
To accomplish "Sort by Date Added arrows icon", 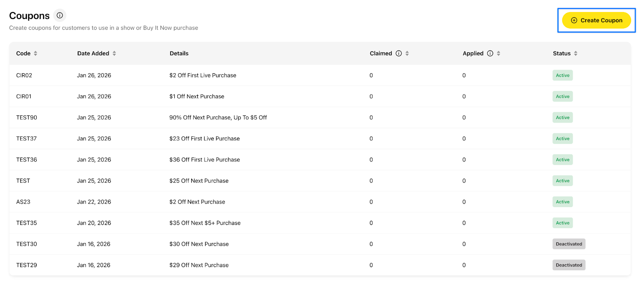I will click(114, 53).
